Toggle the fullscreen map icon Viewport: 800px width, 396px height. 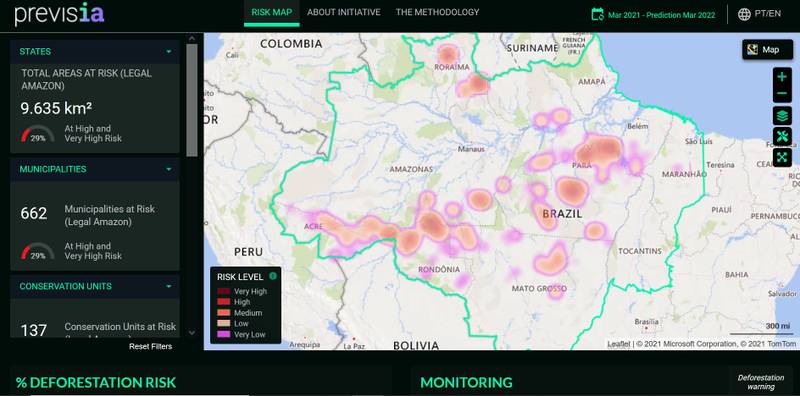[x=782, y=157]
